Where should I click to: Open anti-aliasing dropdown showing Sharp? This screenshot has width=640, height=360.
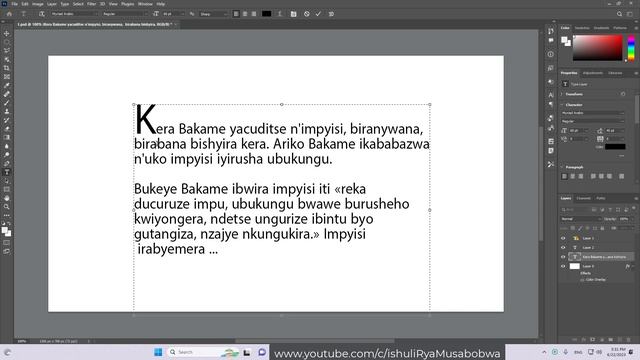213,14
